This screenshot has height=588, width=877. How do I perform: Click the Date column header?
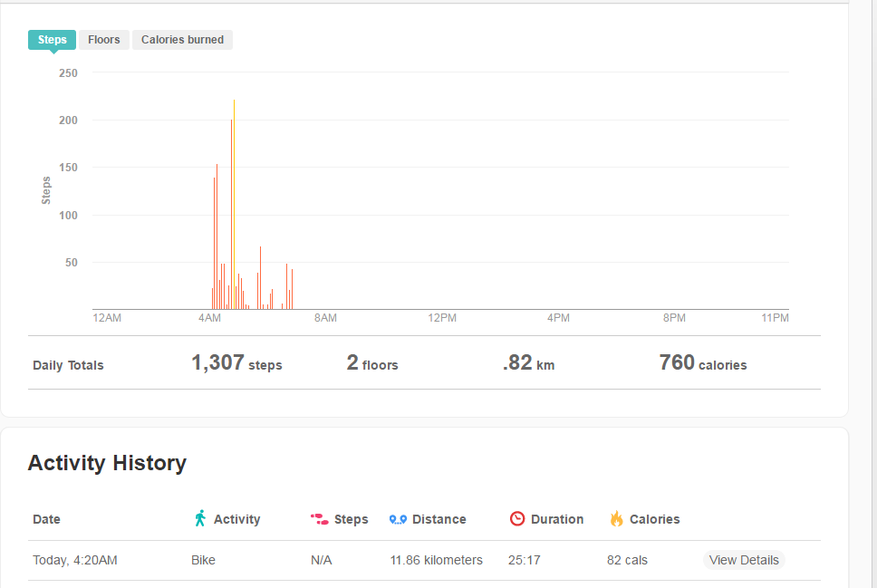[x=46, y=519]
